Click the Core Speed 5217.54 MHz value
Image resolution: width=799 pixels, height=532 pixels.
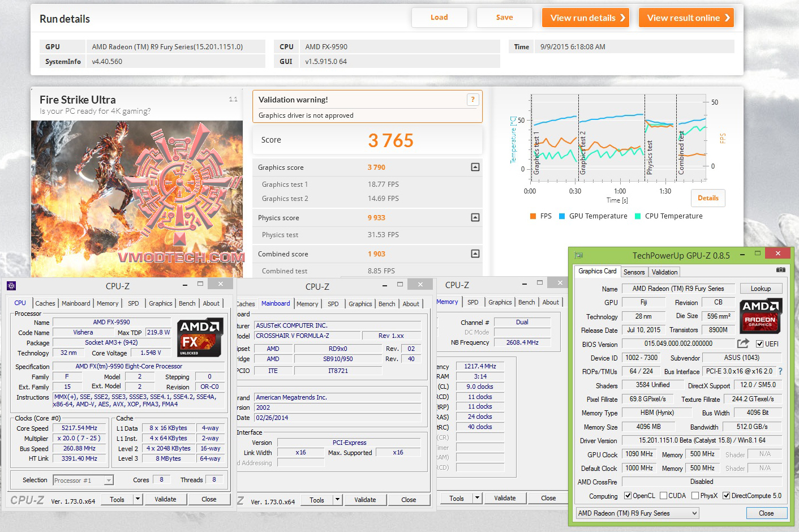(x=80, y=428)
